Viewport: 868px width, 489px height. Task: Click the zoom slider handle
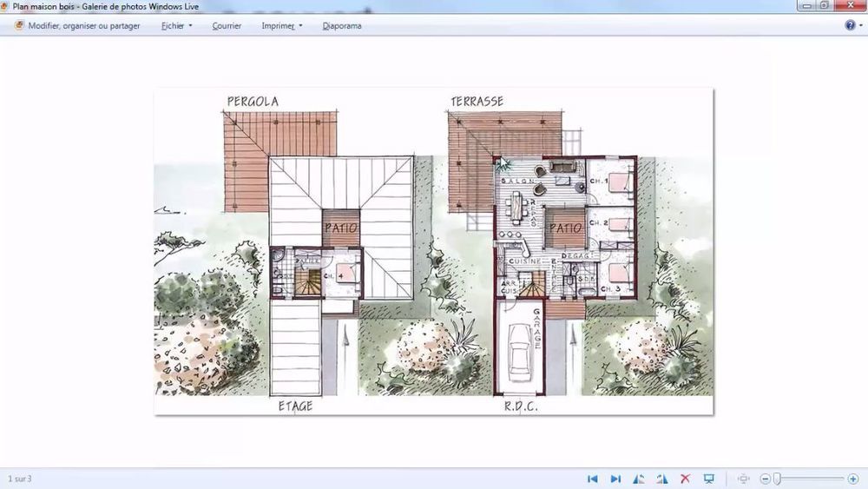(777, 479)
